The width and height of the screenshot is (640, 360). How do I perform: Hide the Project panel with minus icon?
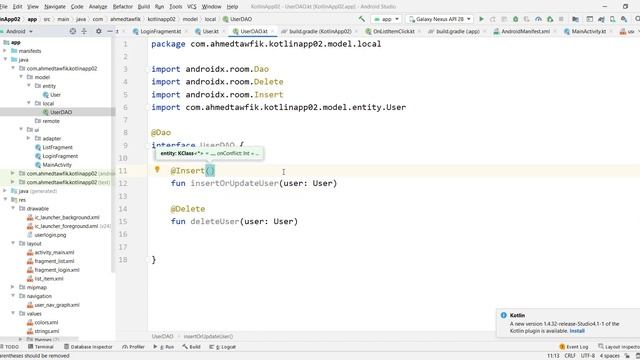110,31
